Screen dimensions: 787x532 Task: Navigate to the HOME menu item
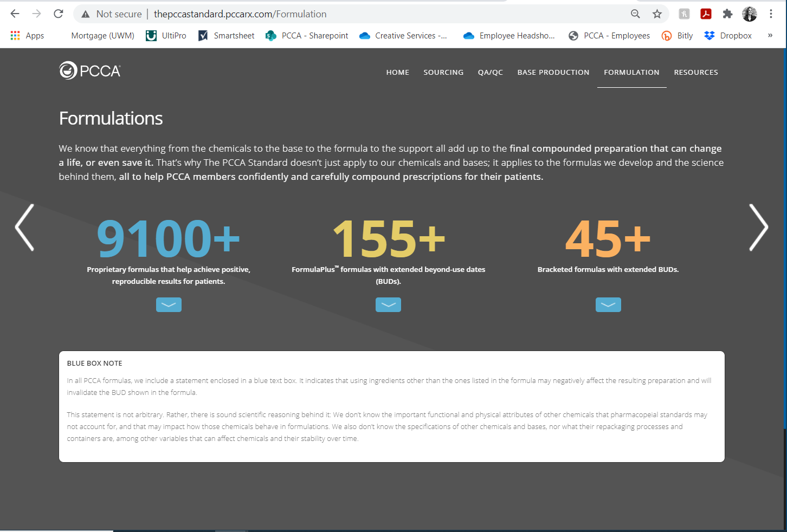tap(398, 72)
